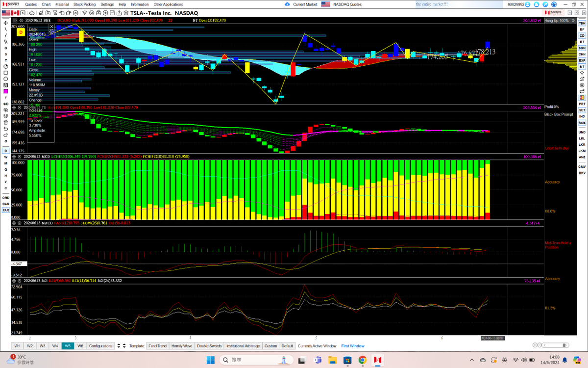Redo the last drawing action
This screenshot has width=588, height=368.
pyautogui.click(x=6, y=134)
